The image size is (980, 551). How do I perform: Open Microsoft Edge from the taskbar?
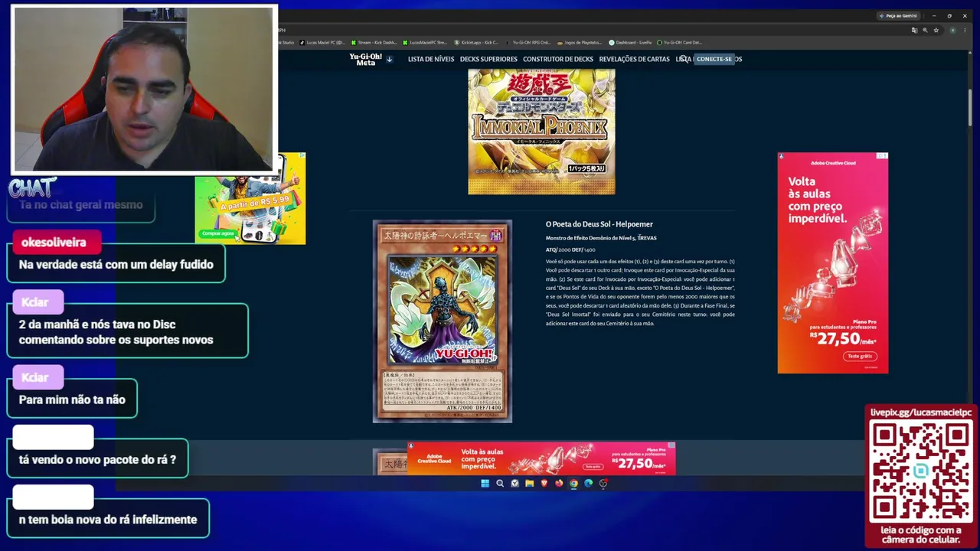(x=588, y=483)
